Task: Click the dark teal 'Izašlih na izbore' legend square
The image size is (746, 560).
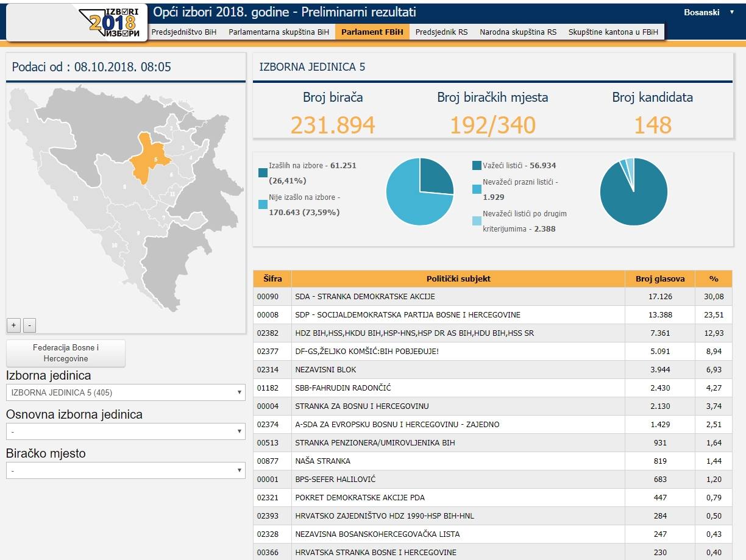Action: pos(263,173)
